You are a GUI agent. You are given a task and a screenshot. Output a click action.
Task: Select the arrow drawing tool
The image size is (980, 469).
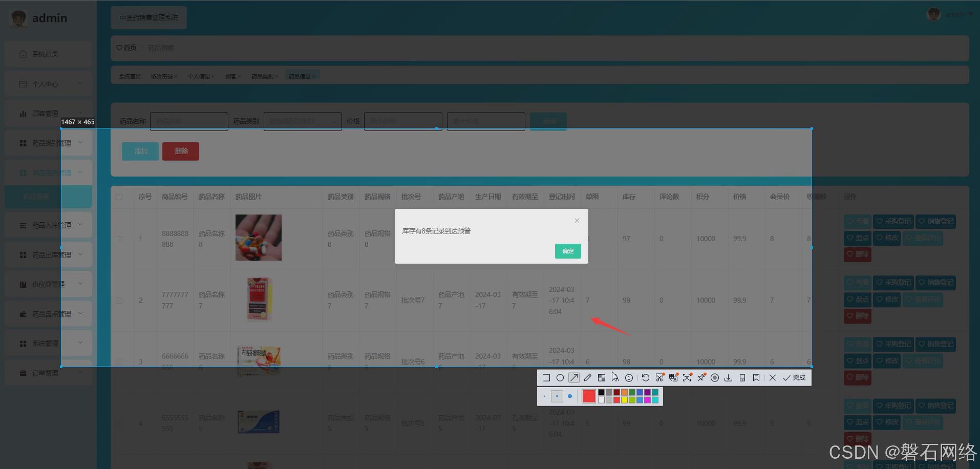574,378
